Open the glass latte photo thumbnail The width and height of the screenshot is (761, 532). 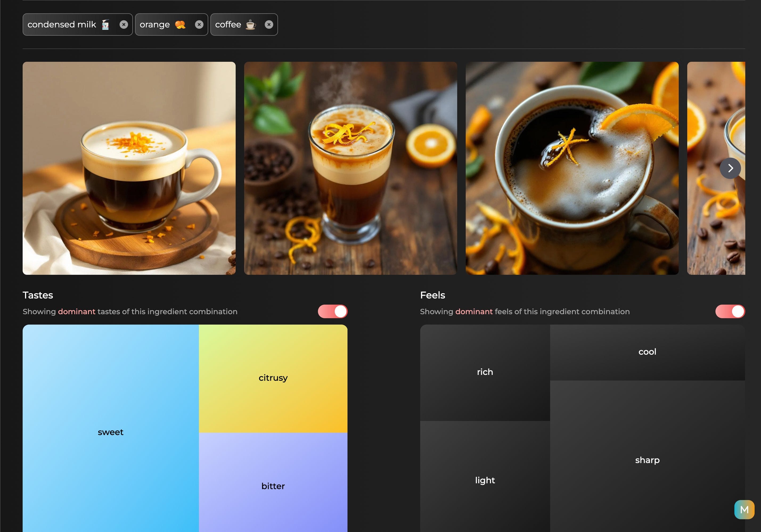pyautogui.click(x=350, y=168)
